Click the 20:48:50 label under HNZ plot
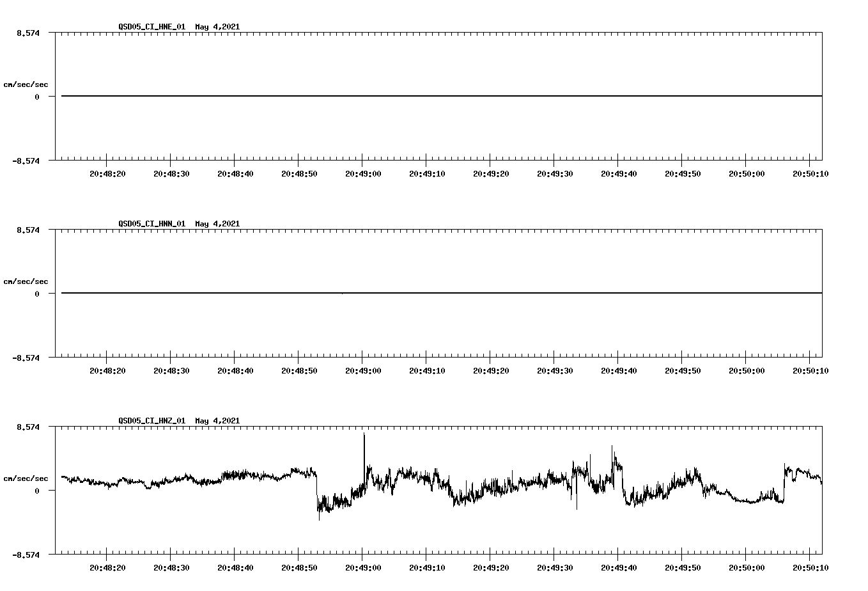The image size is (868, 591). (299, 567)
